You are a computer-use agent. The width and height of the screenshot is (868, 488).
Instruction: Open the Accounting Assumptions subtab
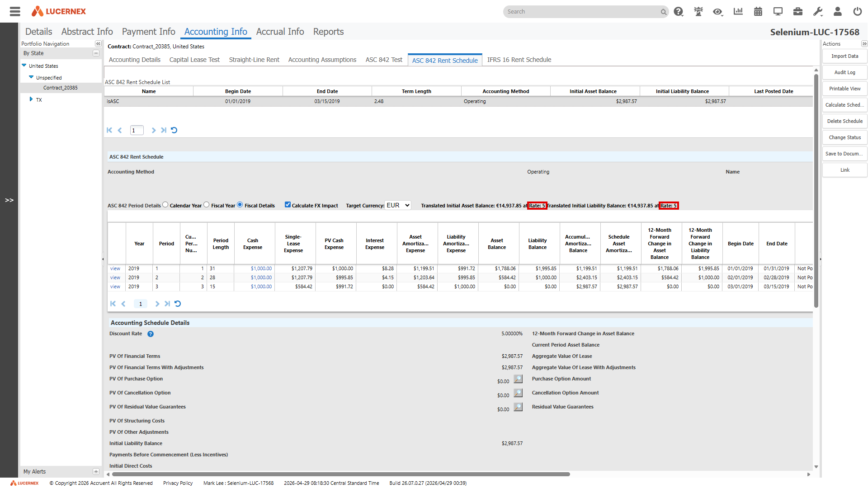322,60
